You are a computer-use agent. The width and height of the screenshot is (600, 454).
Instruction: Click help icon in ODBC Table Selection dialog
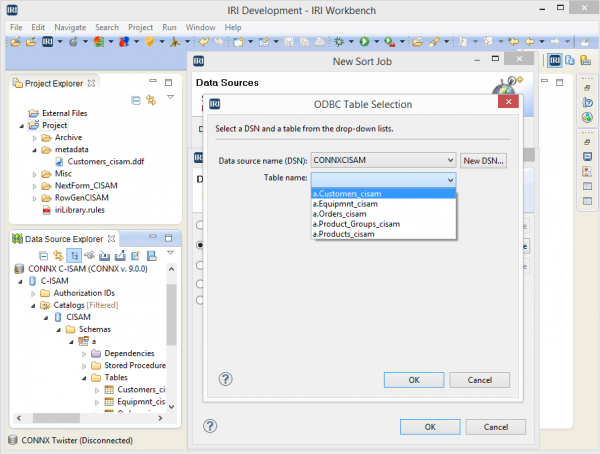click(225, 379)
